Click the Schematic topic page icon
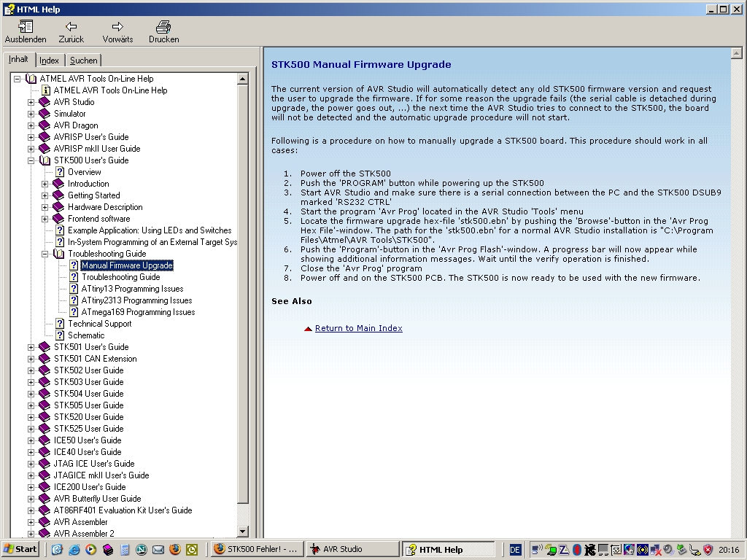 (x=60, y=335)
